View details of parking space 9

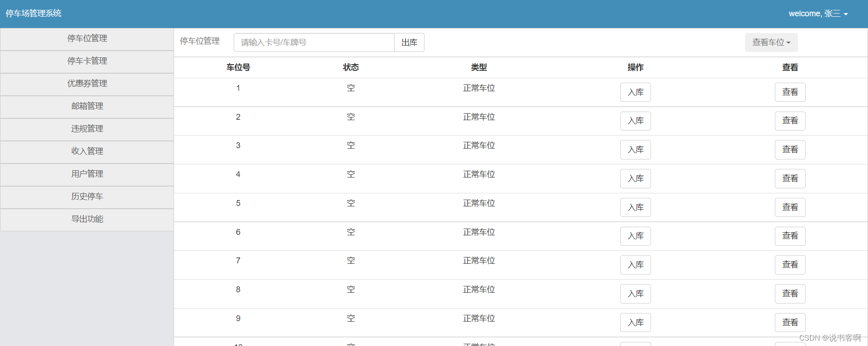tap(790, 323)
